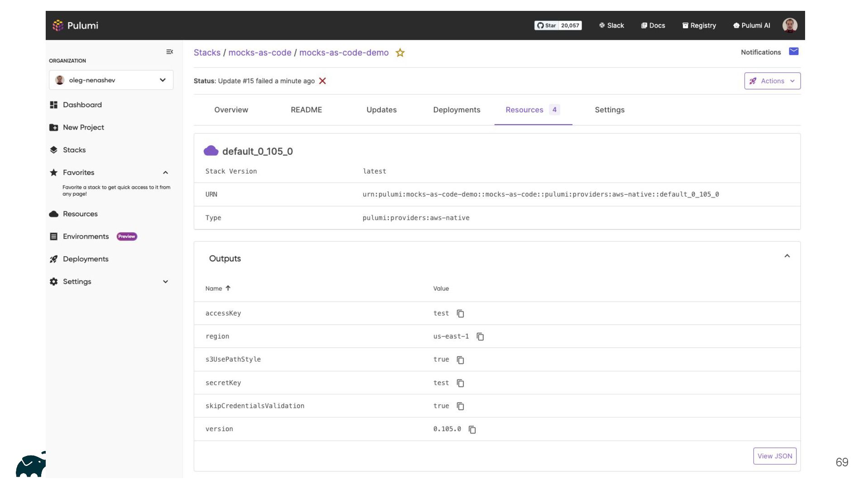The image size is (868, 489).
Task: Click the Notifications label
Action: pos(761,52)
